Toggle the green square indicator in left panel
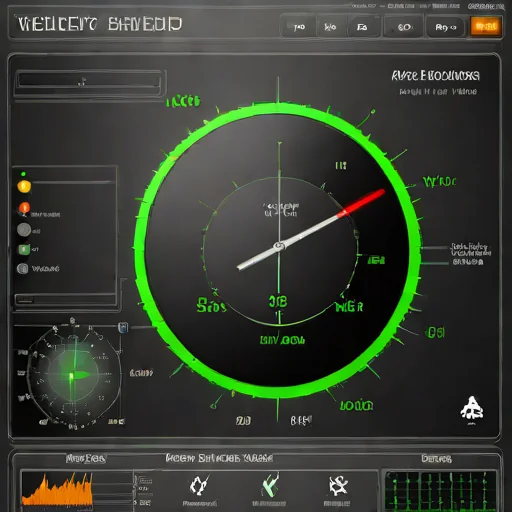Screen dimensions: 512x512 pos(24,249)
